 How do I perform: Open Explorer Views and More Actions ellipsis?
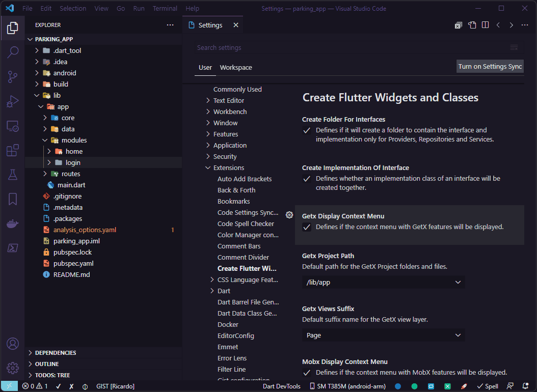(170, 25)
